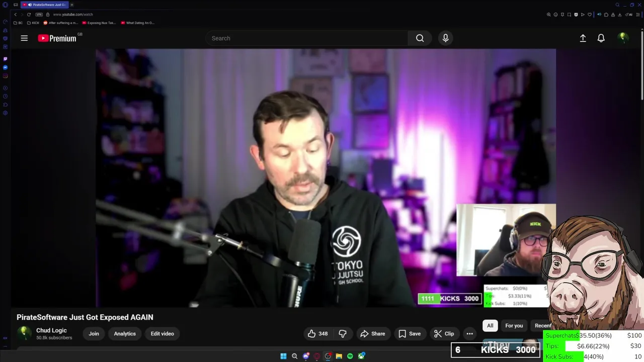Screen dimensions: 644x362
Task: Open the What Dating An O... bookmark
Action: pos(138,23)
